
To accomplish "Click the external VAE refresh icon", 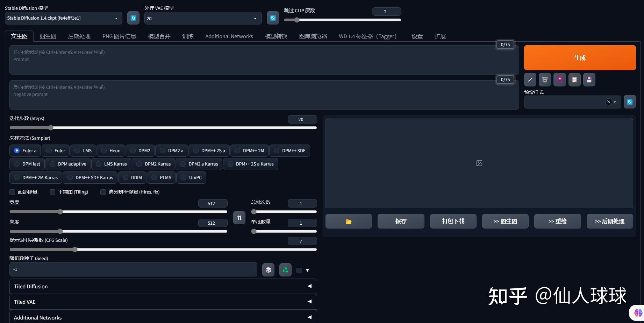I will pyautogui.click(x=273, y=18).
